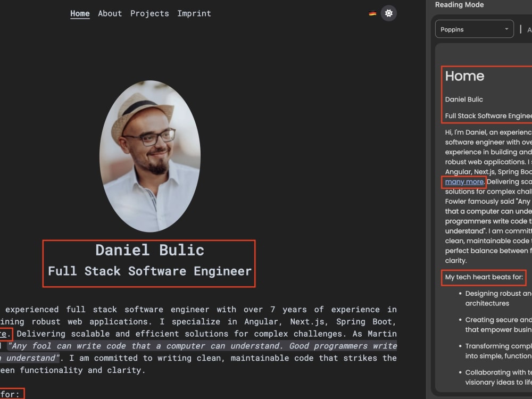Screen dimensions: 532x399
Task: Click the "Creating secure" bullet in Reading Mode
Action: [x=498, y=325]
